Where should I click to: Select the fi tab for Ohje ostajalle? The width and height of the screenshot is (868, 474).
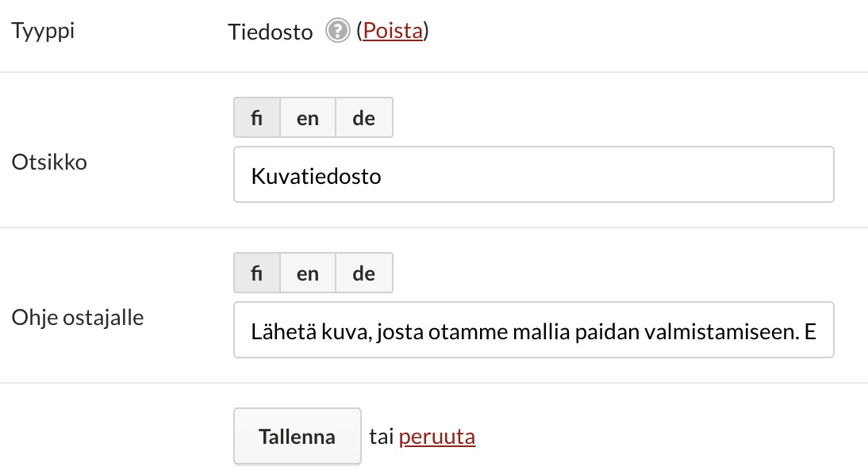point(257,273)
